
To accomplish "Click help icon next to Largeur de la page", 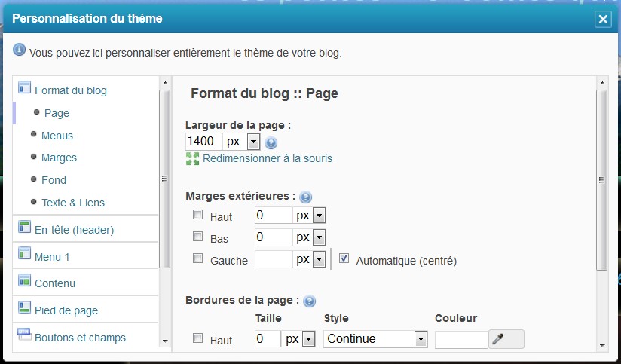I will point(271,142).
